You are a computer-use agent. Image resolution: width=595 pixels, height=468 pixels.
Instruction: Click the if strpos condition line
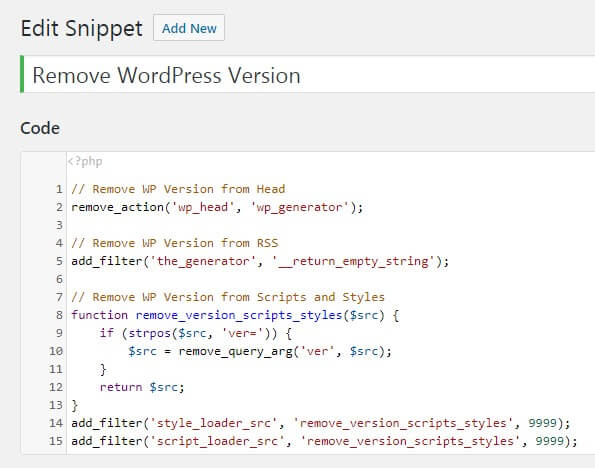(195, 333)
